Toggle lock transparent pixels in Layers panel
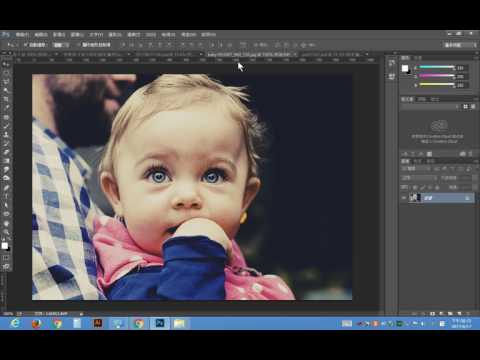480x360 pixels. pos(415,187)
